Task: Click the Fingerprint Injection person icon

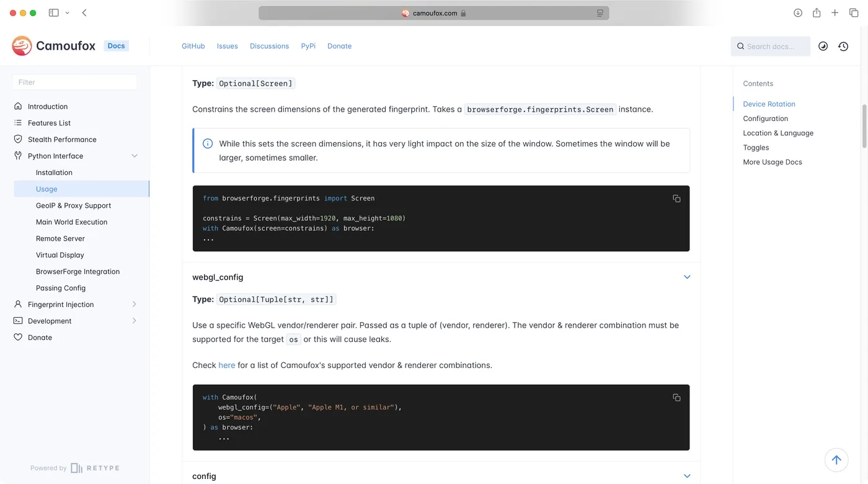Action: click(18, 304)
